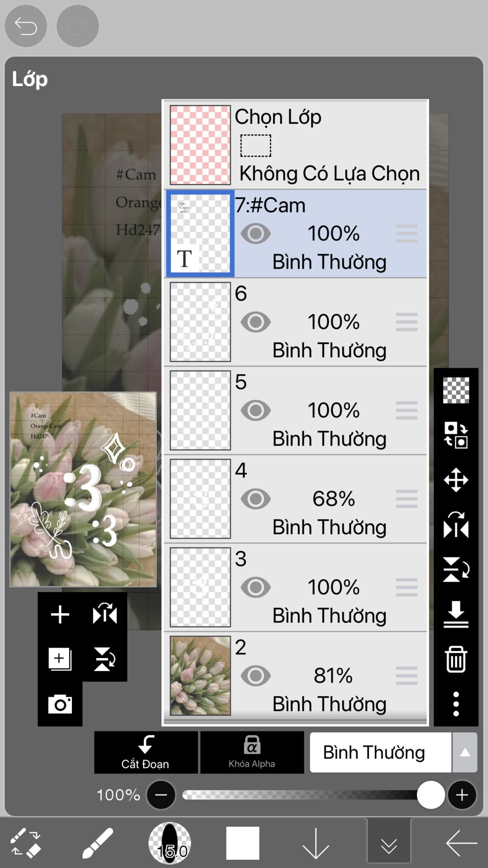Screen dimensions: 488x868
Task: Enable Khóa Alpha lock button
Action: [x=252, y=752]
